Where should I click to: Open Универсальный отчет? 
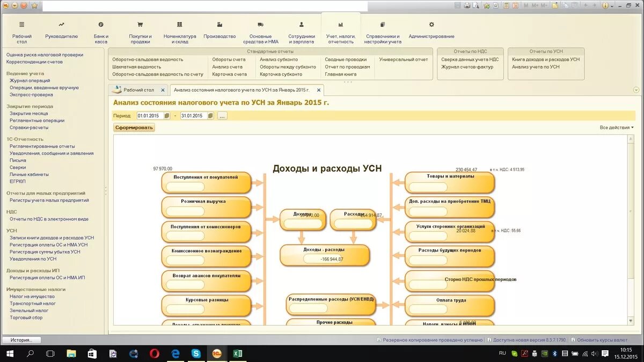[404, 60]
